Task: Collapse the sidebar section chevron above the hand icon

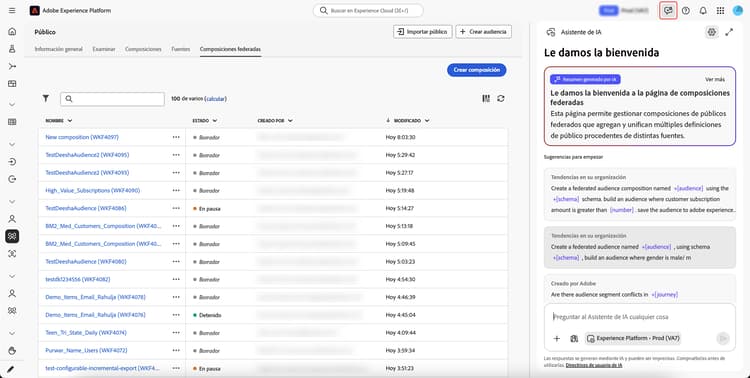Action: tap(12, 333)
